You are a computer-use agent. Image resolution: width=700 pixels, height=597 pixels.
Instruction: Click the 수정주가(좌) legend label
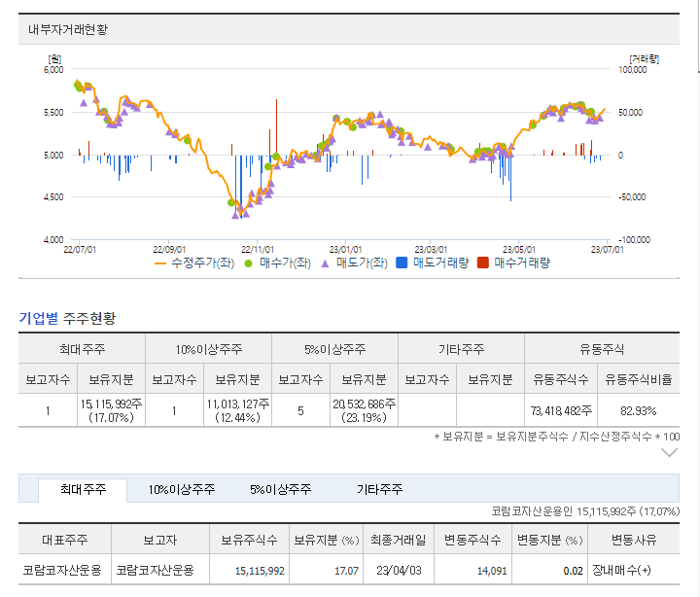[203, 263]
